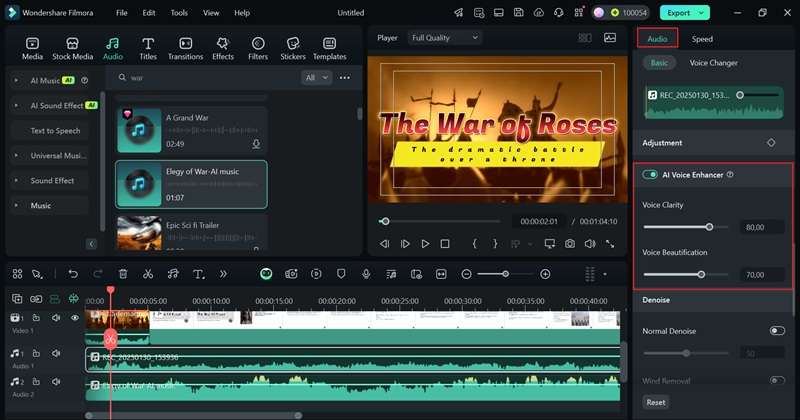Click the audio search field
800x420 pixels.
[x=207, y=78]
